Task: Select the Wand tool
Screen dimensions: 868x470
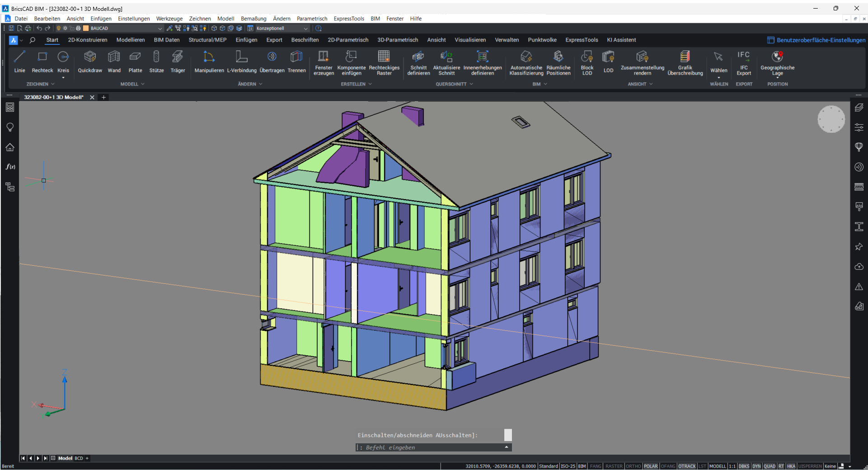Action: (x=114, y=61)
